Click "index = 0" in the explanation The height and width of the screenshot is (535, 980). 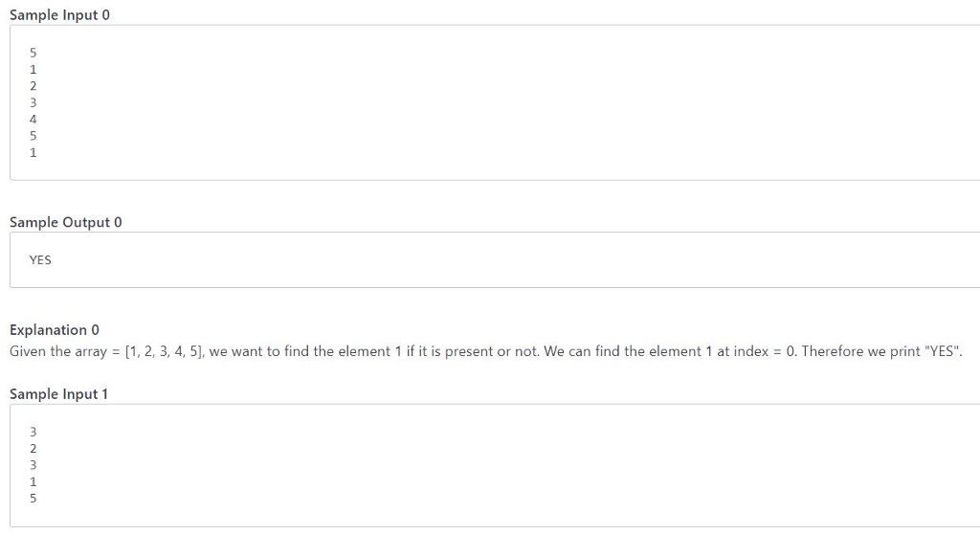pyautogui.click(x=765, y=352)
